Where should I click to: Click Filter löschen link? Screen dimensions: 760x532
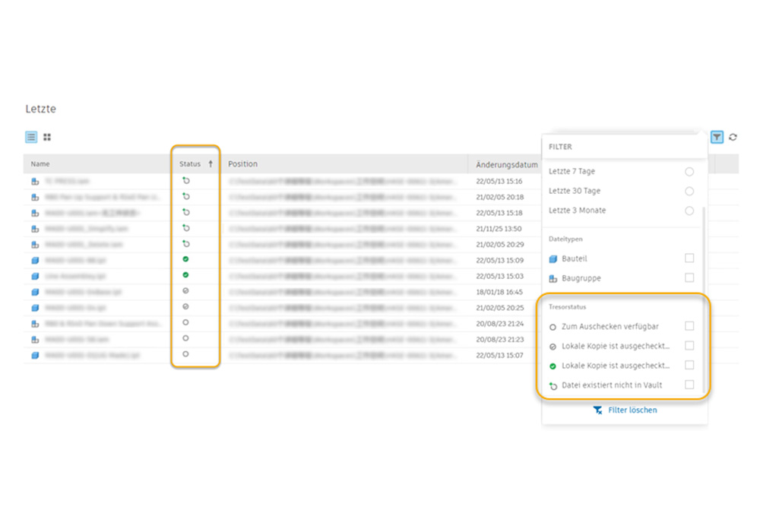pos(625,410)
